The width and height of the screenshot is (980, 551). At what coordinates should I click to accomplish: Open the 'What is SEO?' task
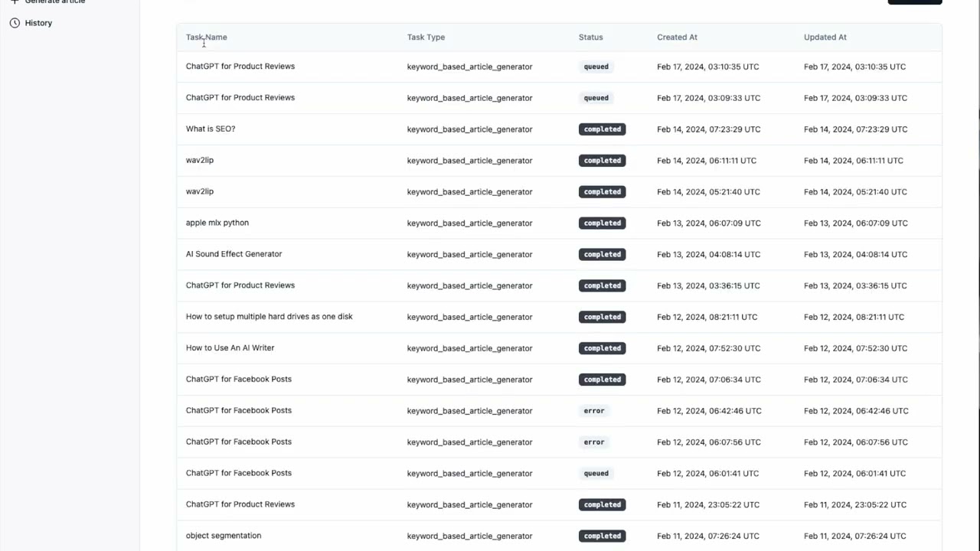pos(211,129)
